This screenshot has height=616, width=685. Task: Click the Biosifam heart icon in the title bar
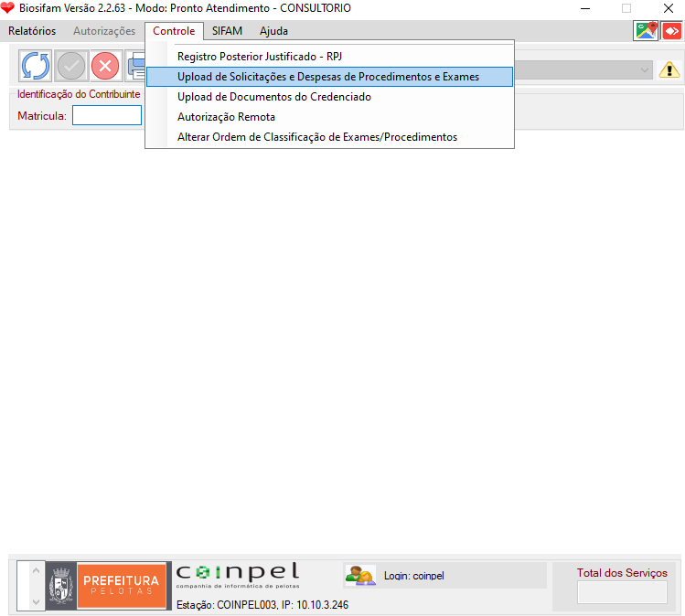(7, 8)
